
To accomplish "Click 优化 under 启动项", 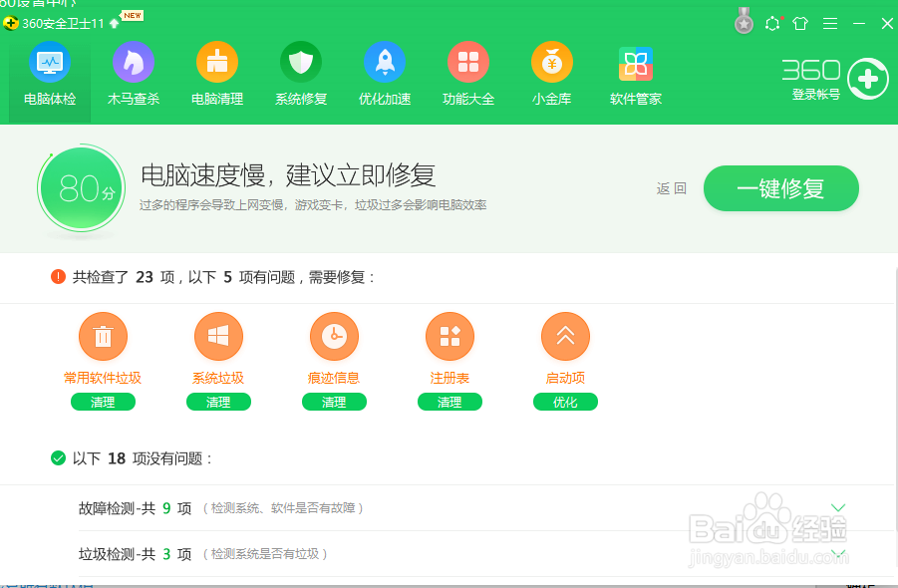I will [565, 402].
